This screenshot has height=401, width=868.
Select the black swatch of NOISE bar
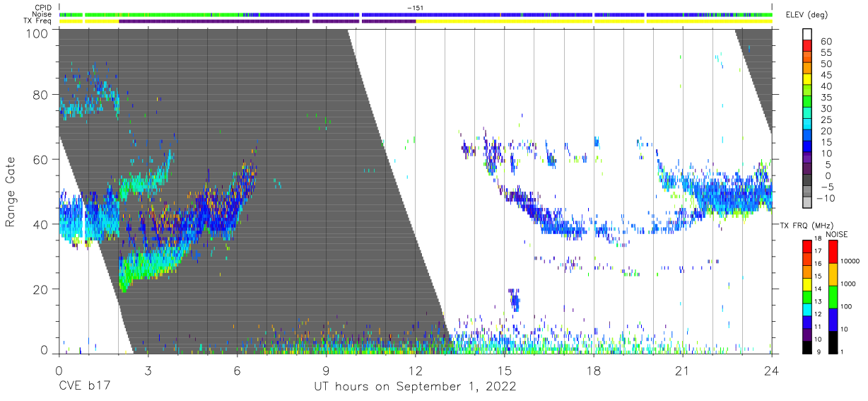click(832, 341)
